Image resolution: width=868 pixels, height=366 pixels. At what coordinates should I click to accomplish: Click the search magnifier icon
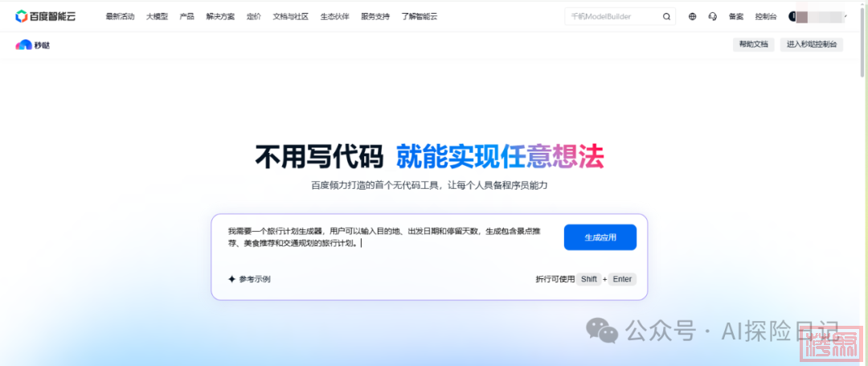pos(666,17)
